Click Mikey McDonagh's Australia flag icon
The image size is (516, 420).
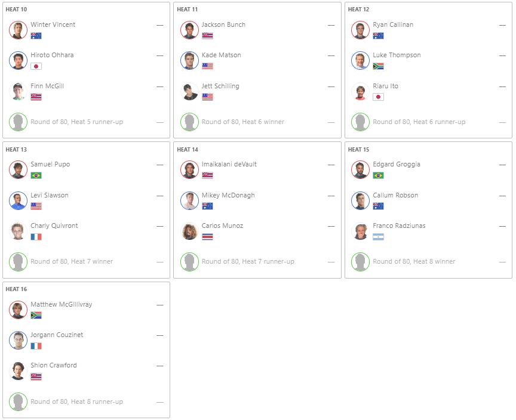pyautogui.click(x=207, y=206)
